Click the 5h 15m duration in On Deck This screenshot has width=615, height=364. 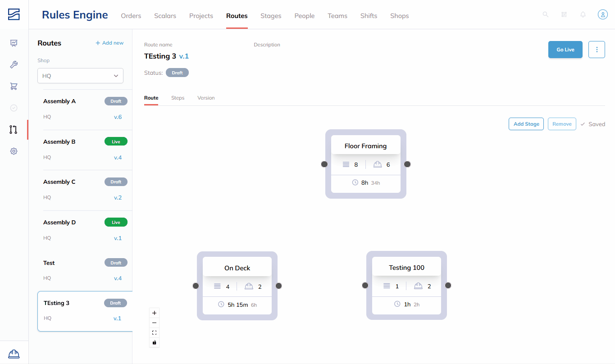pos(238,305)
